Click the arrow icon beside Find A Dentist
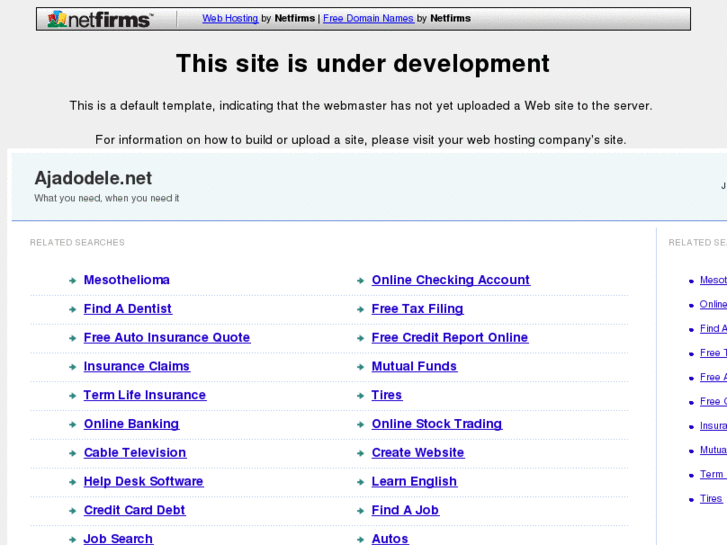This screenshot has height=545, width=727. (72, 309)
